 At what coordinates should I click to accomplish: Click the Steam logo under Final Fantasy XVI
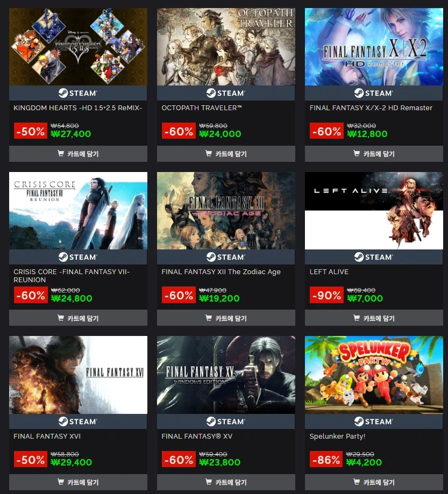pos(78,421)
